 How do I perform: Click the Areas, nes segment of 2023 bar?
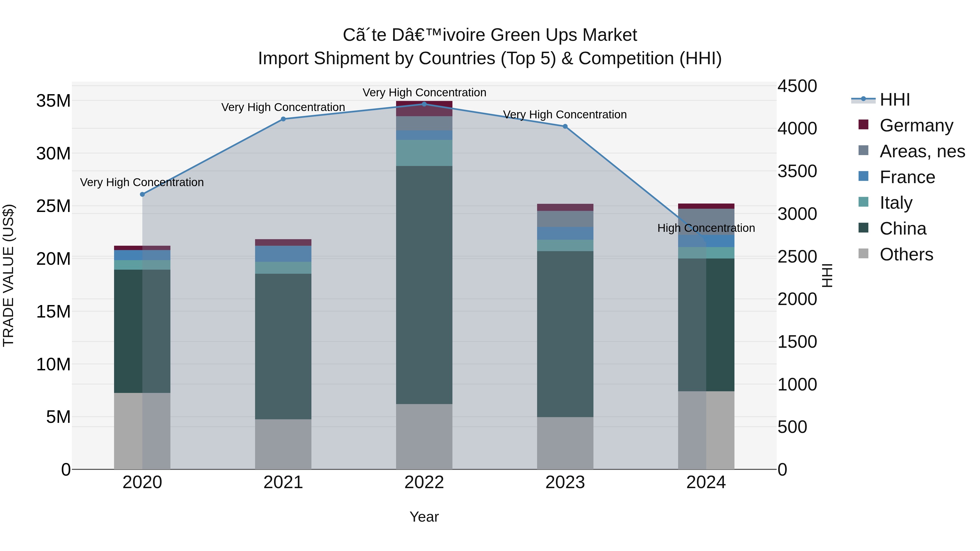[565, 219]
